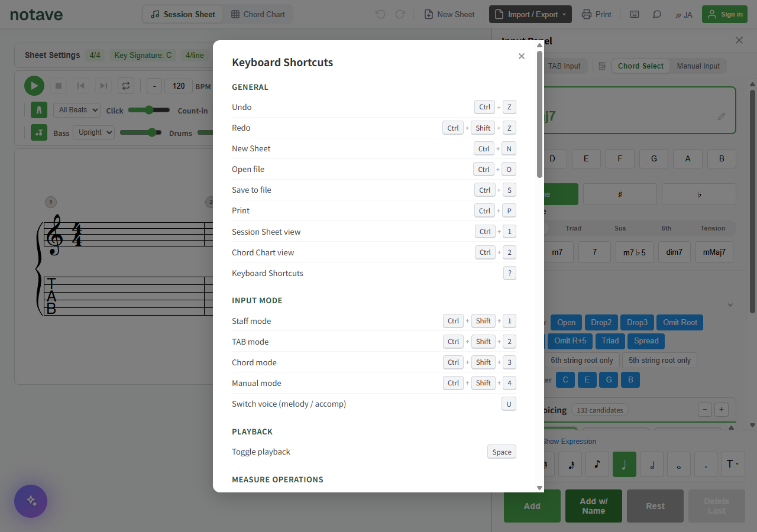The image size is (757, 532).
Task: Click the keyboard shortcuts icon in the top bar
Action: [635, 14]
